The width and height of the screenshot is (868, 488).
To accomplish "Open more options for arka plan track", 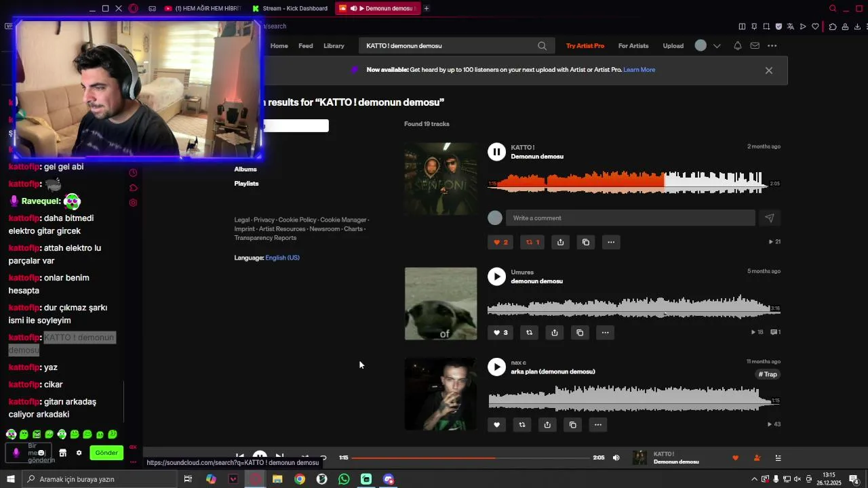I will point(598,425).
